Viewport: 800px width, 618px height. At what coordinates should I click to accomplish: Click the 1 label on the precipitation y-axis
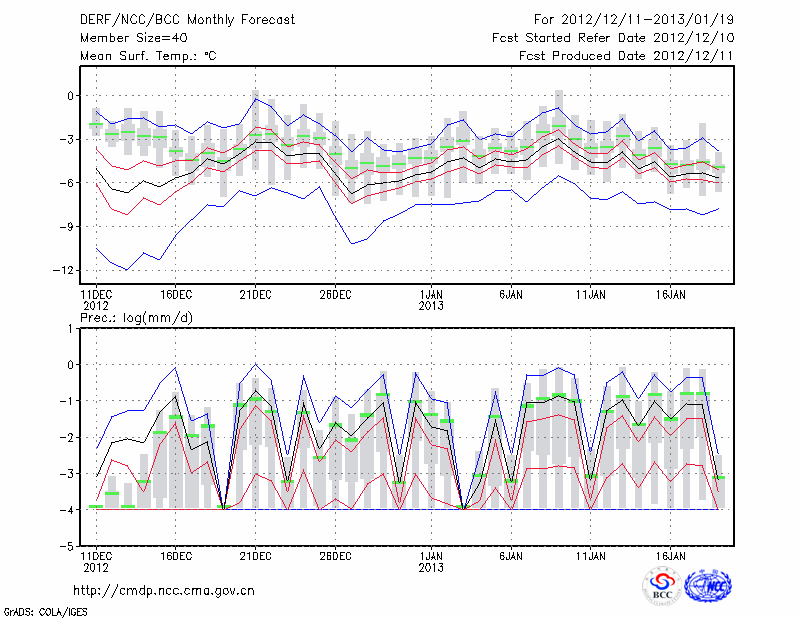pyautogui.click(x=72, y=328)
